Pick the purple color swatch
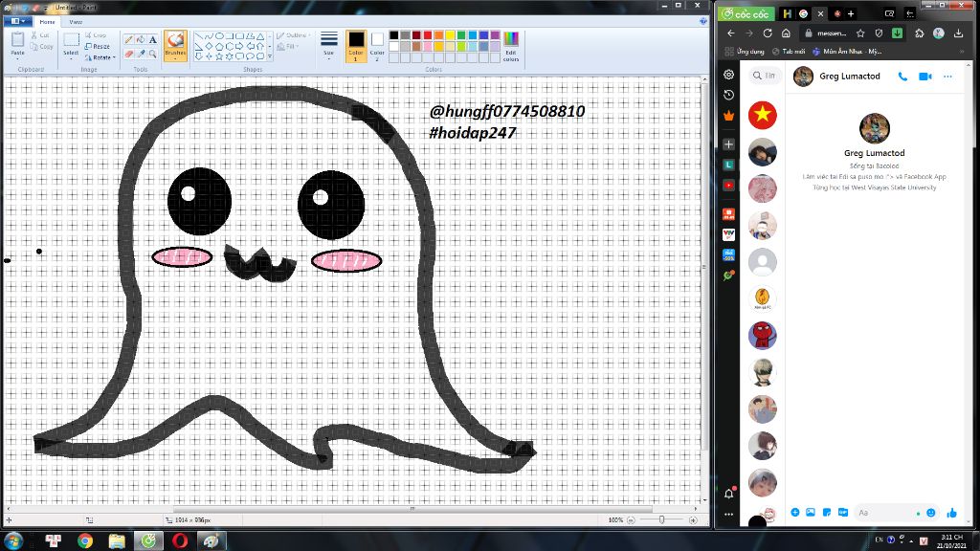 tap(495, 35)
